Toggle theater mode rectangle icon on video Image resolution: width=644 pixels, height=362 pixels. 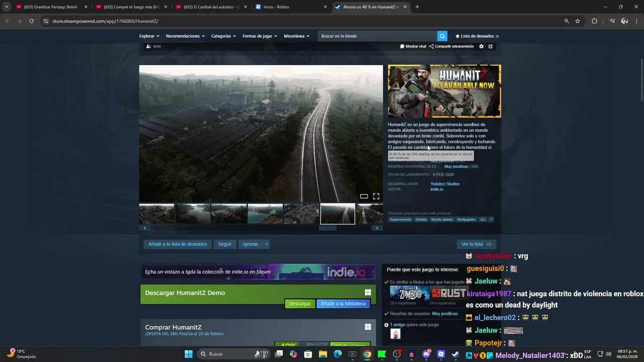(364, 196)
